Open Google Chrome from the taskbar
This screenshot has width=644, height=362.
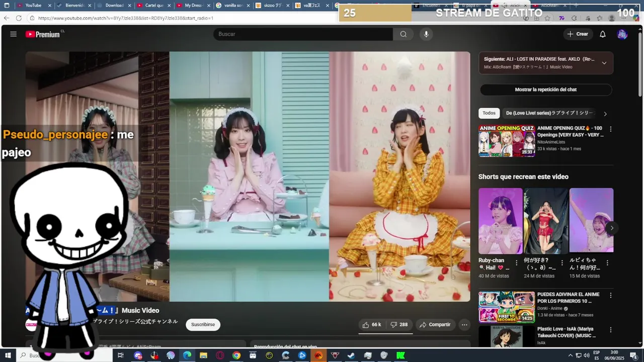click(236, 355)
